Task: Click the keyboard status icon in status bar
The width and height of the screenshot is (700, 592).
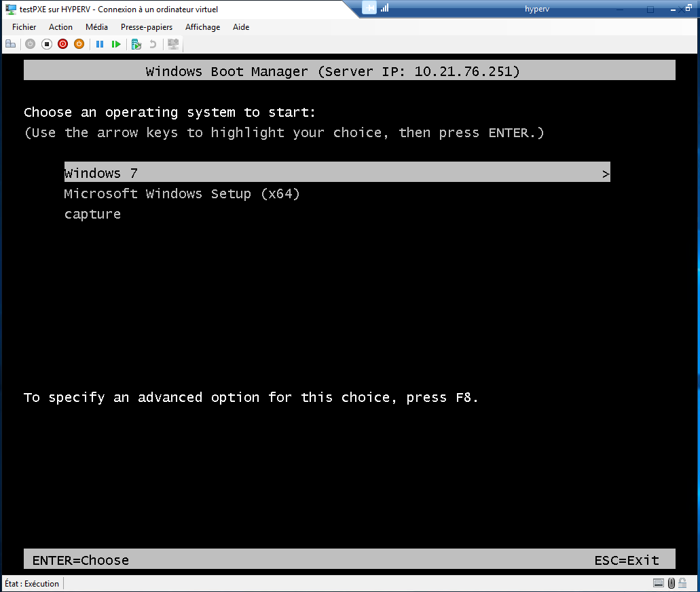Action: 658,583
